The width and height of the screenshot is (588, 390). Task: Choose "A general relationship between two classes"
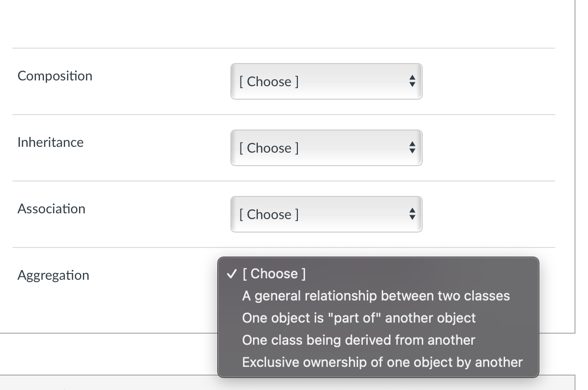(x=376, y=296)
